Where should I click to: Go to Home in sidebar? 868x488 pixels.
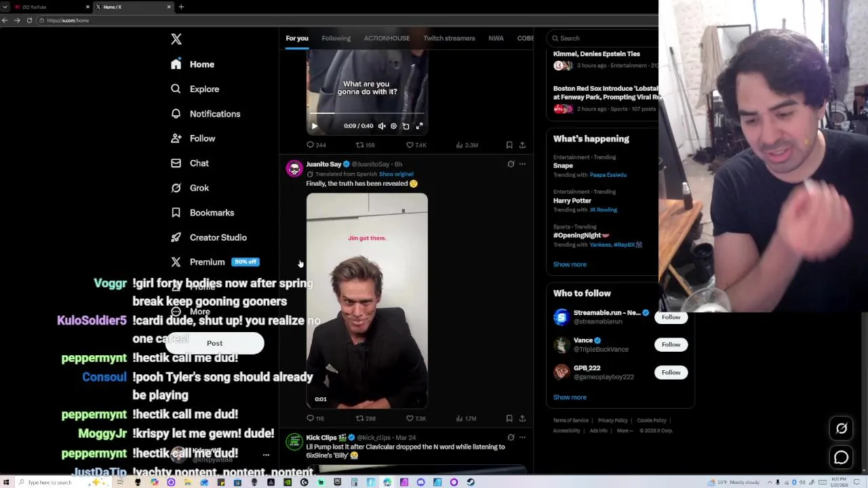pyautogui.click(x=193, y=64)
